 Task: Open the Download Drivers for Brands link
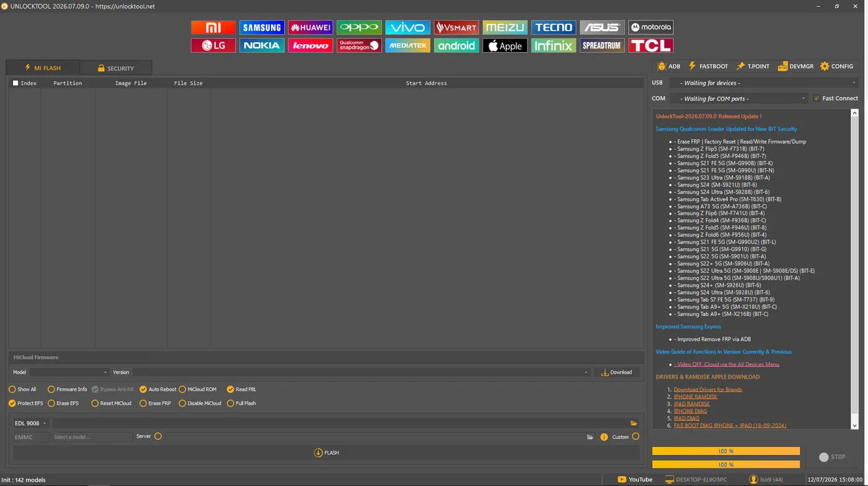(708, 389)
